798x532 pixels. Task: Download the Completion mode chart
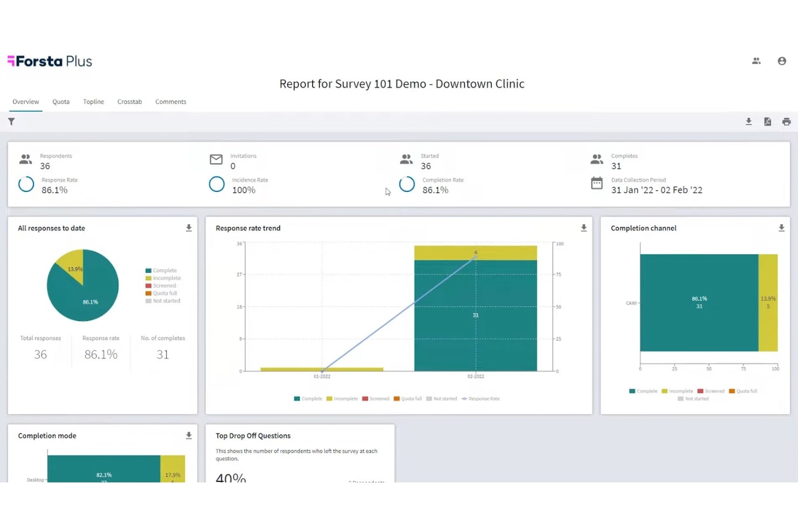click(189, 435)
